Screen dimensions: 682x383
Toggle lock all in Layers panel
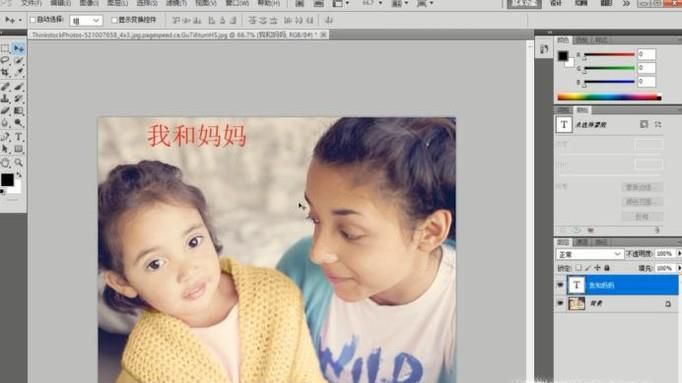[607, 268]
